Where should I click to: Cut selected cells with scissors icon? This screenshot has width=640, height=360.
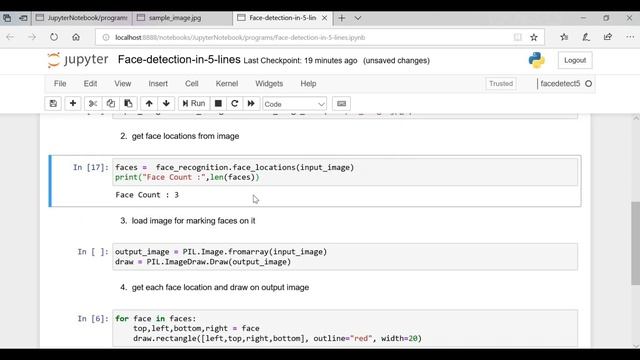[93, 104]
